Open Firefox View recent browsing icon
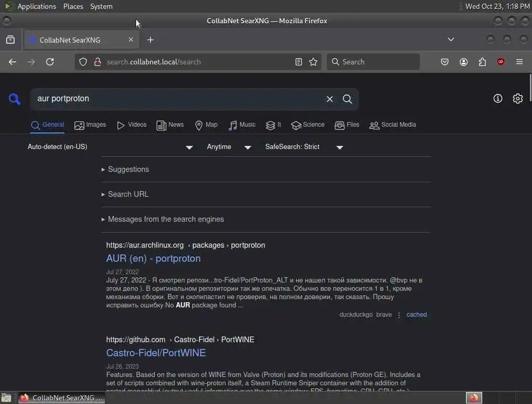This screenshot has width=532, height=404. (10, 39)
